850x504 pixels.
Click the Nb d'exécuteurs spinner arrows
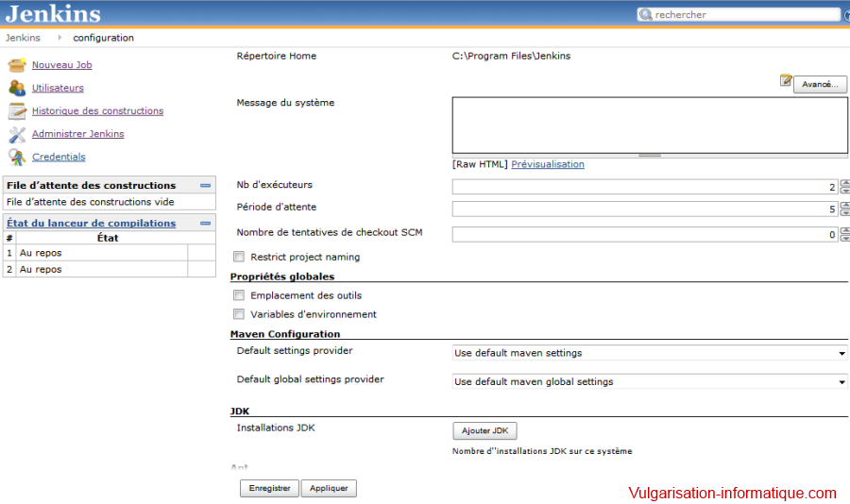click(844, 187)
